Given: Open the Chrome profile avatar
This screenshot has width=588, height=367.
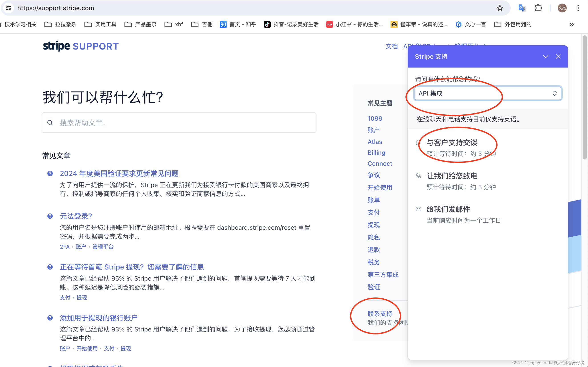Looking at the screenshot, I should click(x=562, y=8).
